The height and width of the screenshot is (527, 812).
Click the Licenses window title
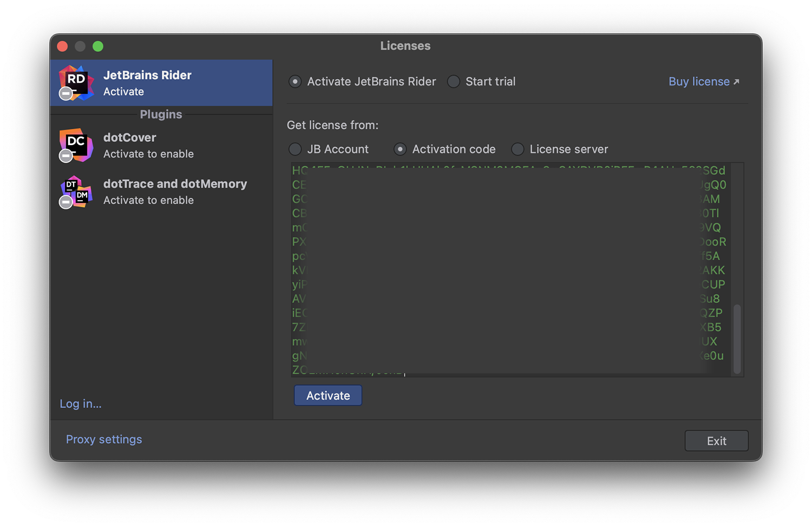(405, 46)
